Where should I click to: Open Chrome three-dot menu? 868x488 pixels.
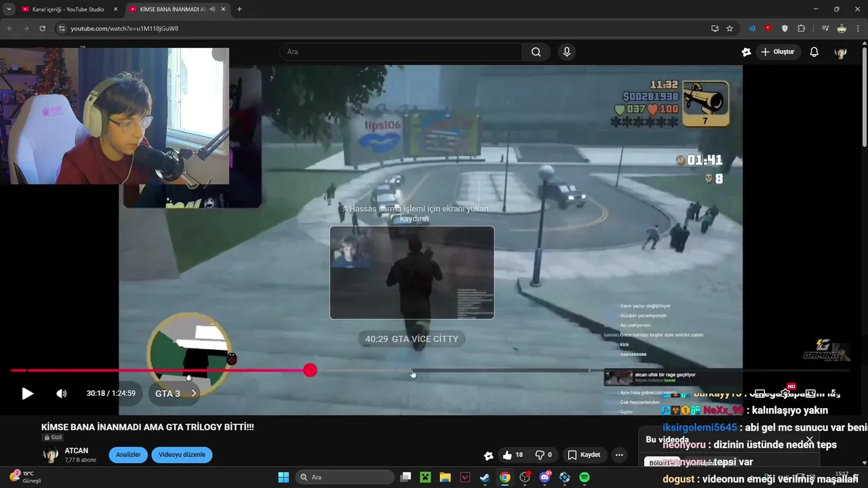point(858,28)
